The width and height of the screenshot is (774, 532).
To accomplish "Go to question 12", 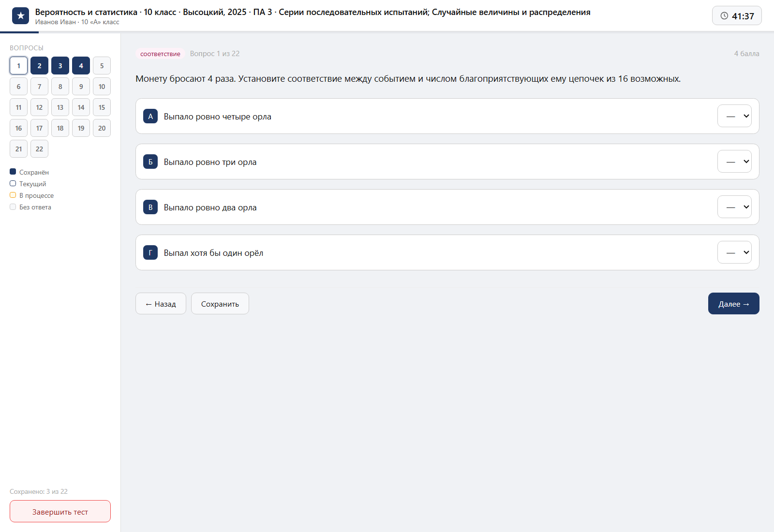I will (39, 107).
